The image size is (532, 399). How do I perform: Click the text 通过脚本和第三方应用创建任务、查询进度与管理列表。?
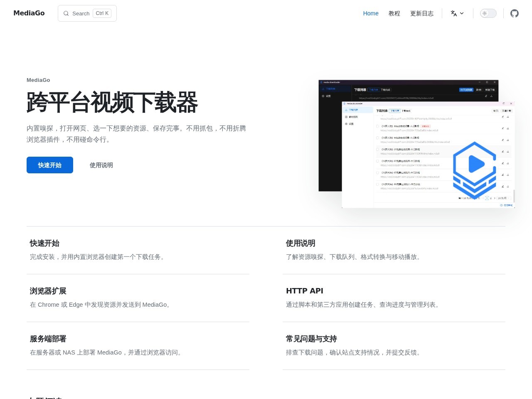tap(364, 305)
